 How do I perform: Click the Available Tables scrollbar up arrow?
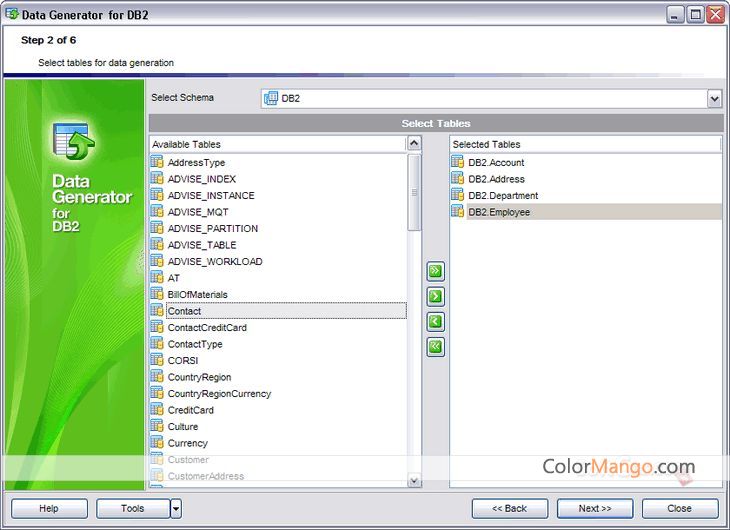coord(414,143)
